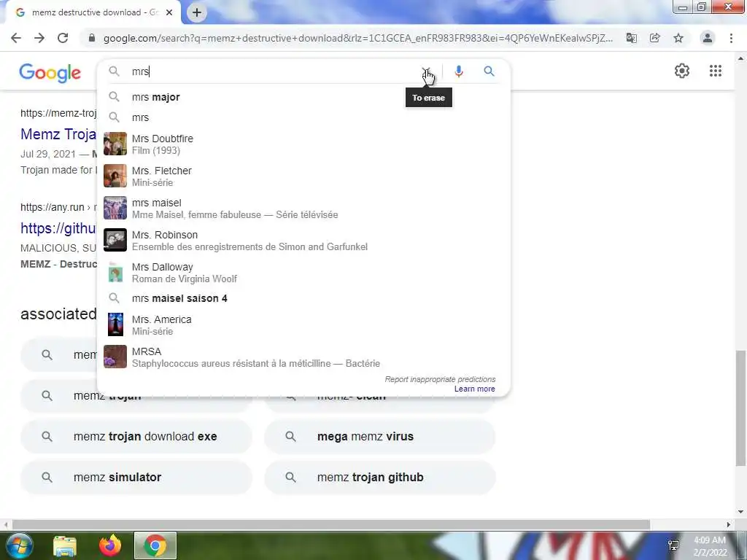Image resolution: width=747 pixels, height=560 pixels.
Task: Search related memz simulator
Action: pyautogui.click(x=136, y=477)
